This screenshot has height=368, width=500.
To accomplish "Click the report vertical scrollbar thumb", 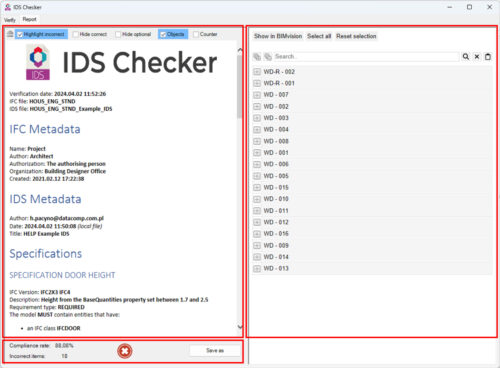I will point(240,87).
